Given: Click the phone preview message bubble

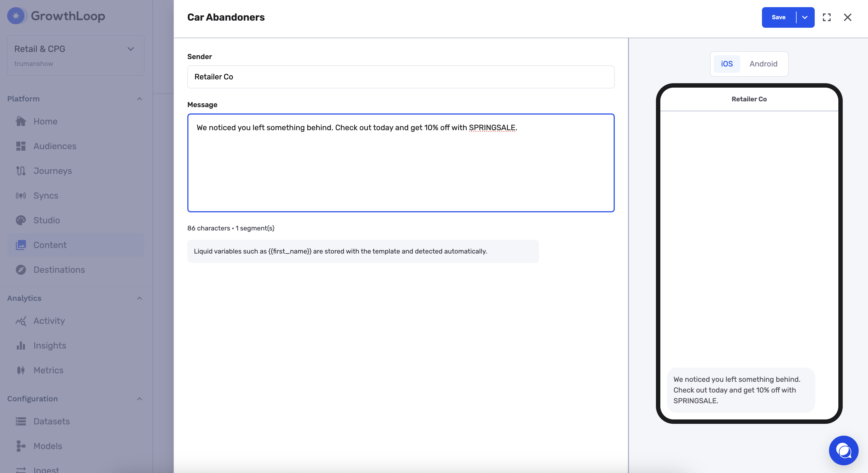Looking at the screenshot, I should 741,390.
